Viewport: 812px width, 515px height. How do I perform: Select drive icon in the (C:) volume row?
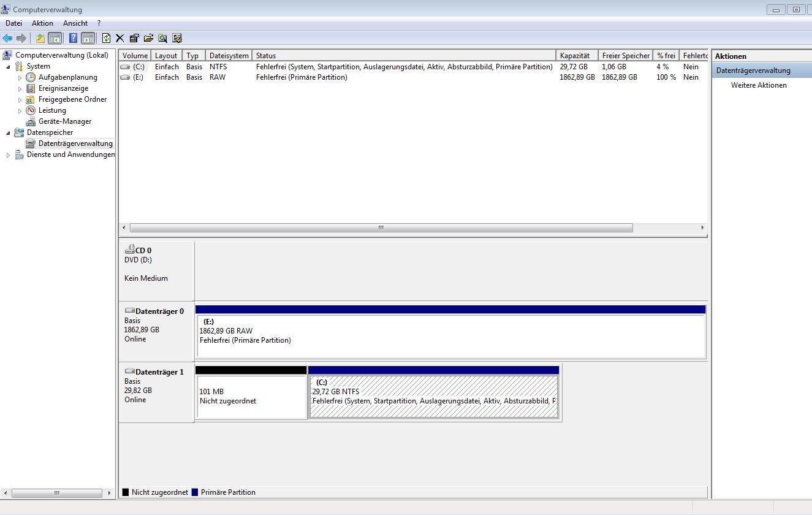[x=126, y=67]
